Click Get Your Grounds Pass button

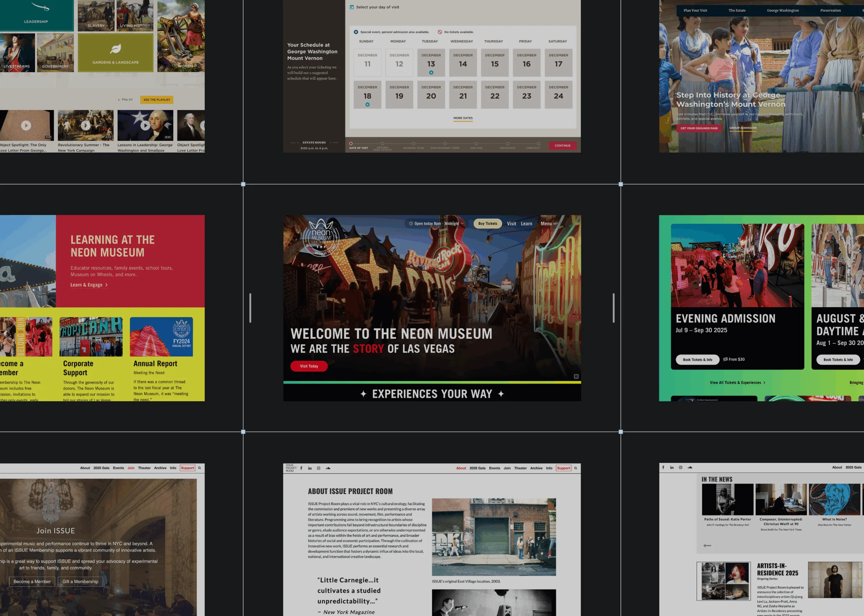(x=699, y=128)
